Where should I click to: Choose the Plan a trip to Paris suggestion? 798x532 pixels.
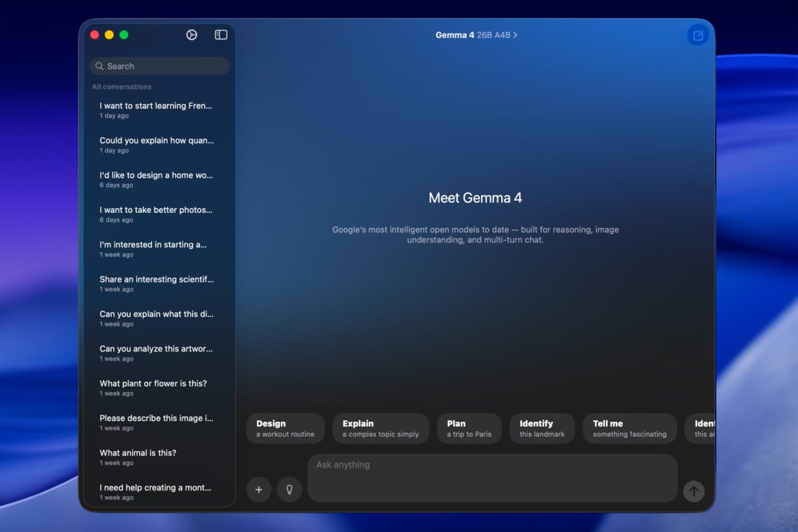coord(469,428)
